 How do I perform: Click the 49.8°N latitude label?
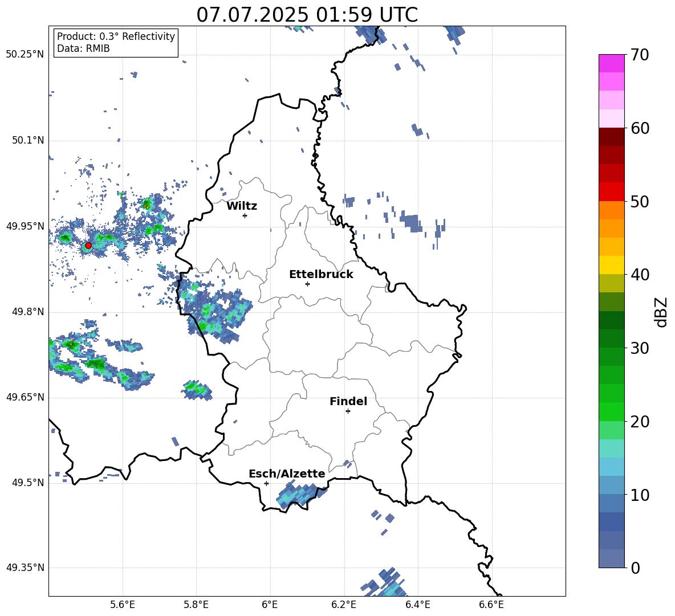point(28,312)
